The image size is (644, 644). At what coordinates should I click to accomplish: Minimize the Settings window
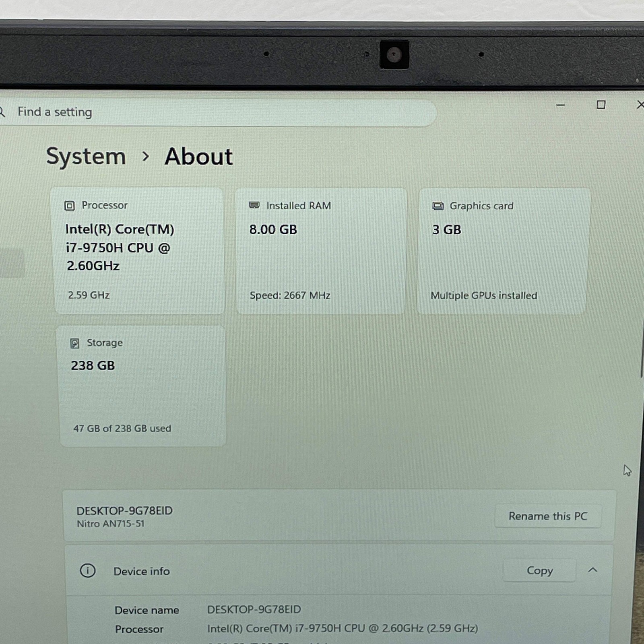560,105
